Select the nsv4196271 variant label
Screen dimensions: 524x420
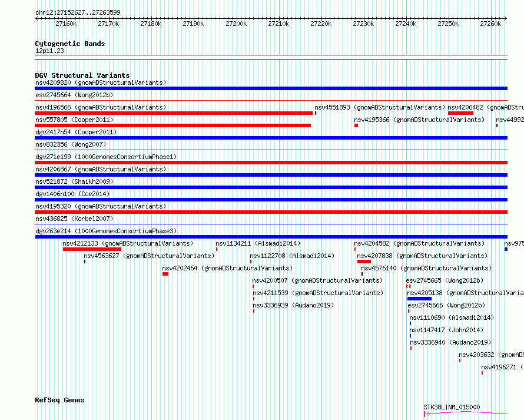coord(503,367)
